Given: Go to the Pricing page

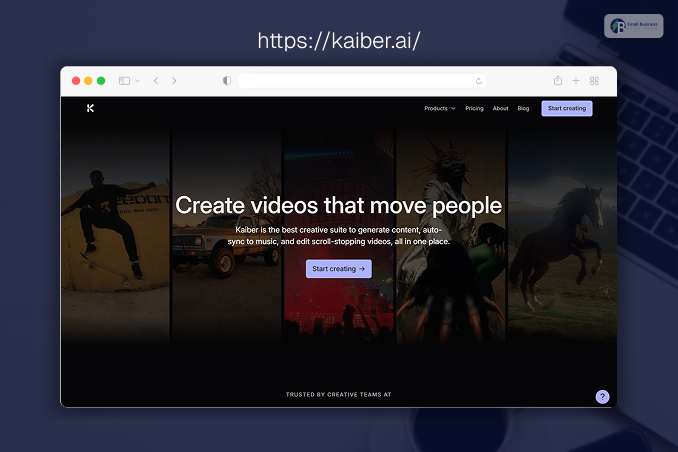Looking at the screenshot, I should pos(474,109).
